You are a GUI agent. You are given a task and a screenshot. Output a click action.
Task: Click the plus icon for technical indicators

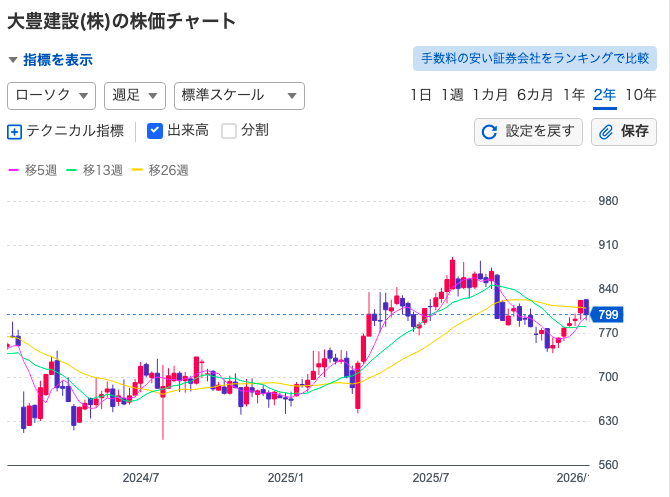pyautogui.click(x=14, y=131)
